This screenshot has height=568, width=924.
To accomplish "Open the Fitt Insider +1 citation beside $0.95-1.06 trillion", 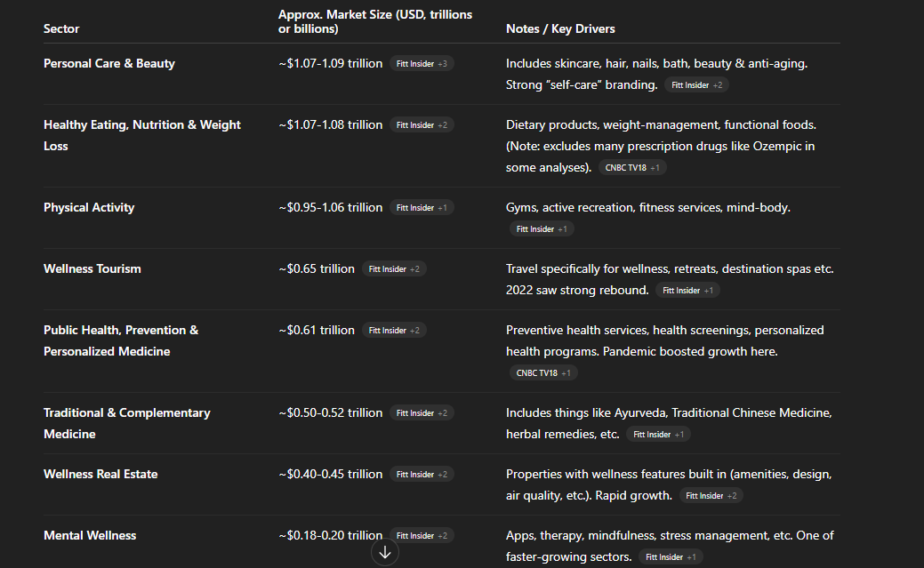I will click(422, 207).
